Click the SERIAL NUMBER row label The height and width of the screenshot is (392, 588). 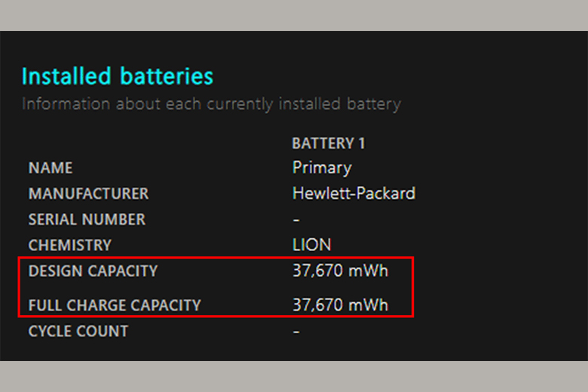click(87, 219)
